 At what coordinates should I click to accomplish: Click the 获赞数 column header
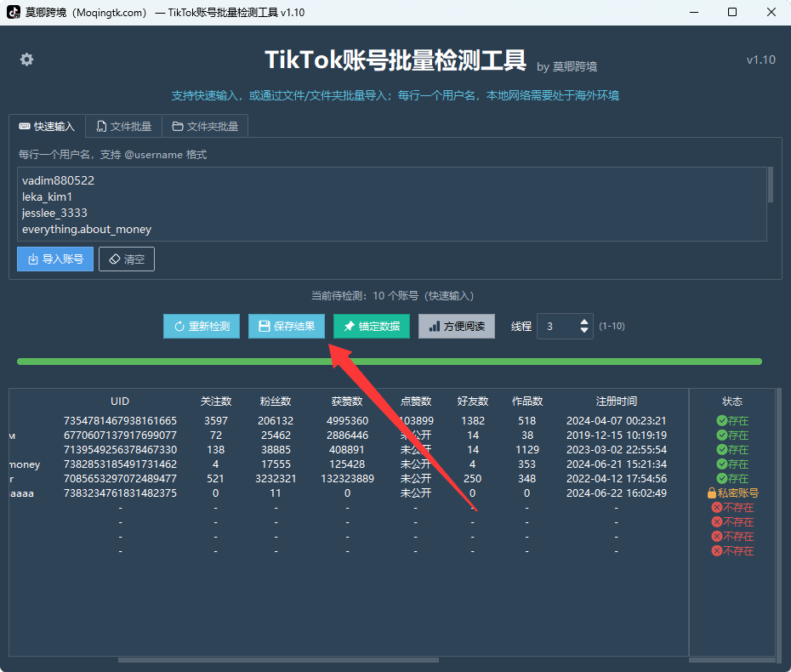347,401
